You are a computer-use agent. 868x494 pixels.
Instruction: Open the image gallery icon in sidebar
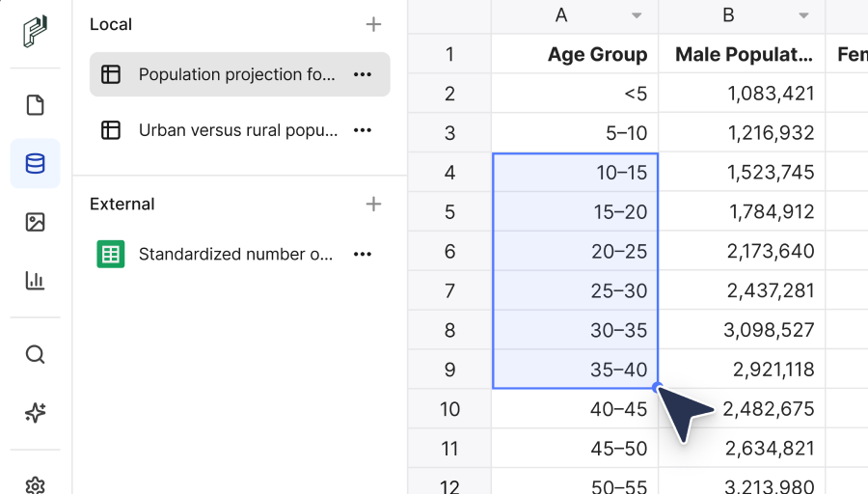[x=36, y=222]
